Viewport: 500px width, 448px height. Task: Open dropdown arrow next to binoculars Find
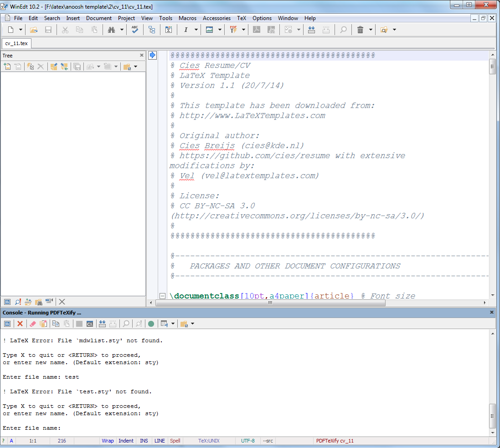tap(122, 30)
